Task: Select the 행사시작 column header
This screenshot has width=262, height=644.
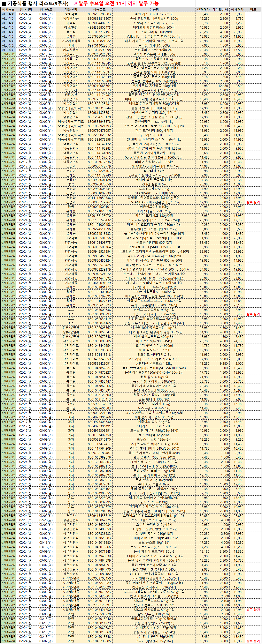Action: click(x=26, y=10)
